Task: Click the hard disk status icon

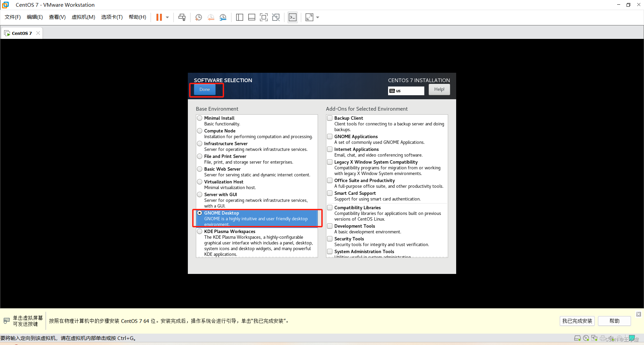Action: point(578,338)
